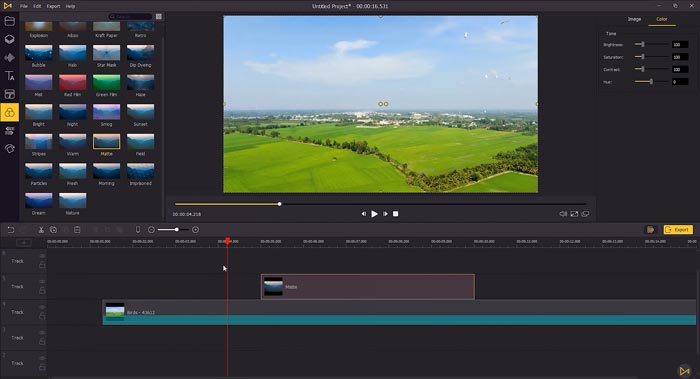700x379 pixels.
Task: Lock the track holding the Birds clip
Action: click(42, 316)
